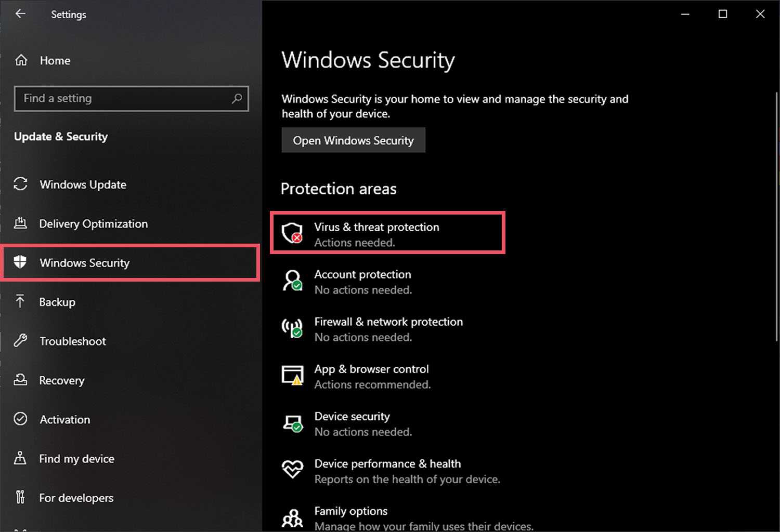Image resolution: width=780 pixels, height=532 pixels.
Task: Click the Device performance & health heart icon
Action: click(x=292, y=470)
